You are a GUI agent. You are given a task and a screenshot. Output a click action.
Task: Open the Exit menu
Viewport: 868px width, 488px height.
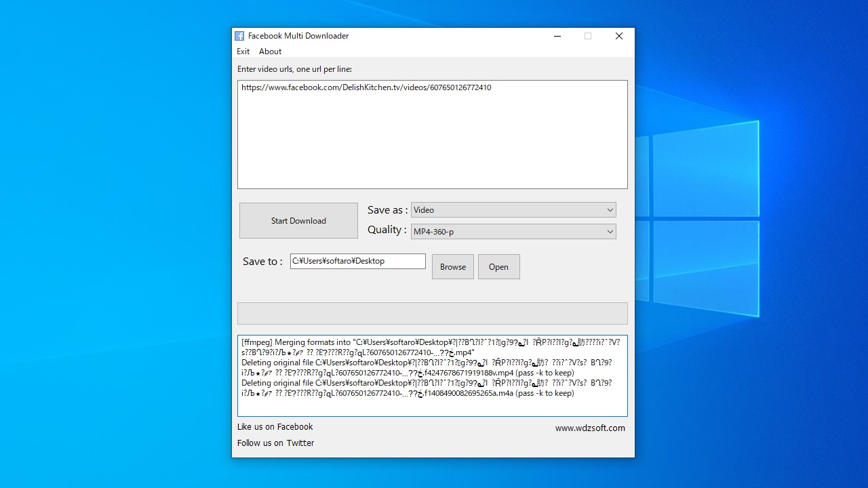coord(243,52)
